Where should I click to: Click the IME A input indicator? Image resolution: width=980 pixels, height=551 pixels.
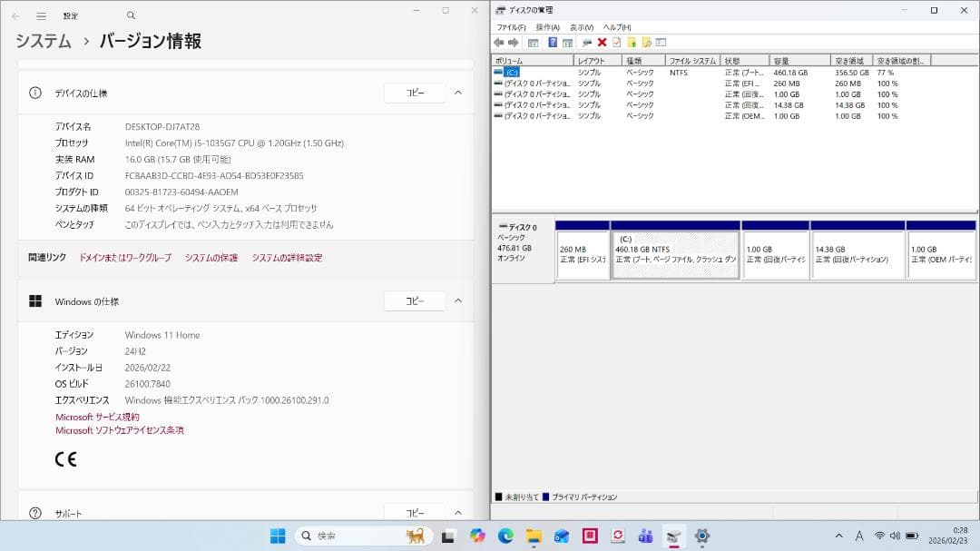[x=859, y=536]
